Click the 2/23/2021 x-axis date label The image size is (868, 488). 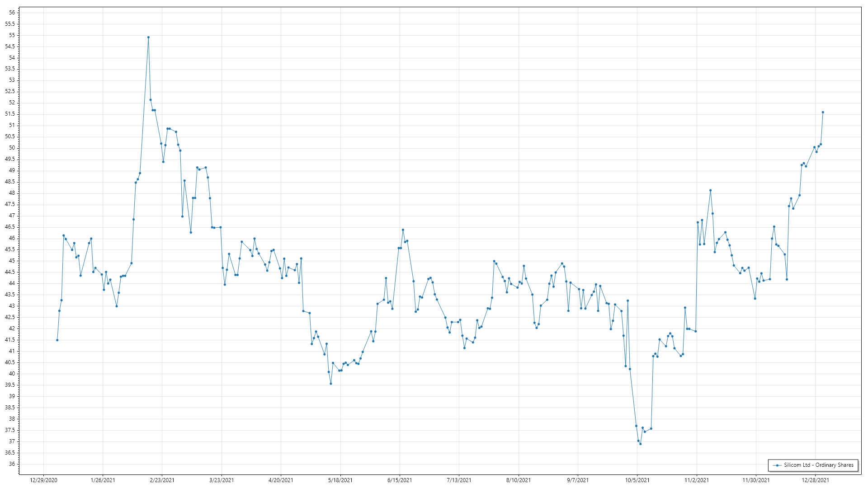pos(162,480)
